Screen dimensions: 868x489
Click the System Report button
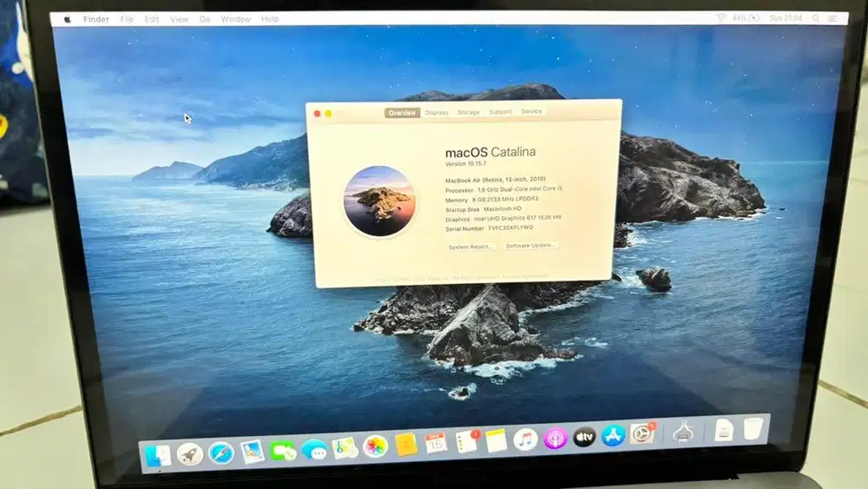[470, 247]
